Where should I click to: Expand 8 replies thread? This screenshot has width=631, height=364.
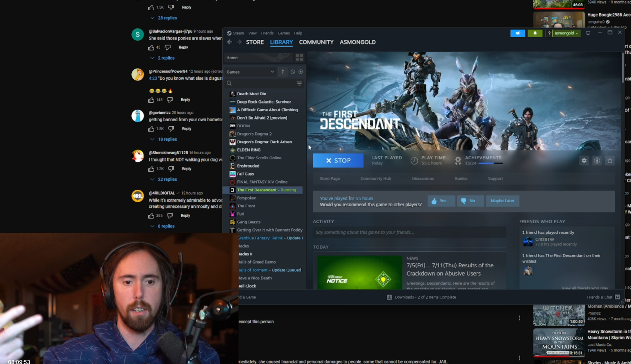click(162, 226)
